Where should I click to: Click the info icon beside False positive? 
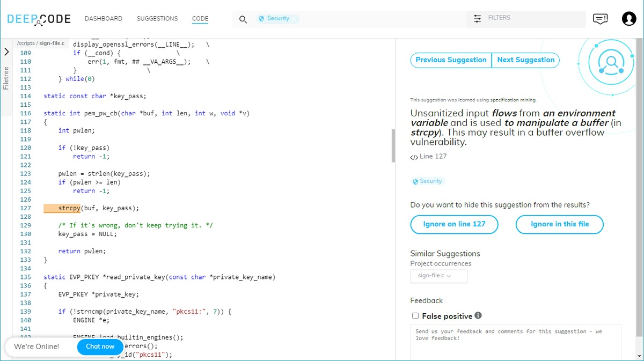click(x=478, y=315)
